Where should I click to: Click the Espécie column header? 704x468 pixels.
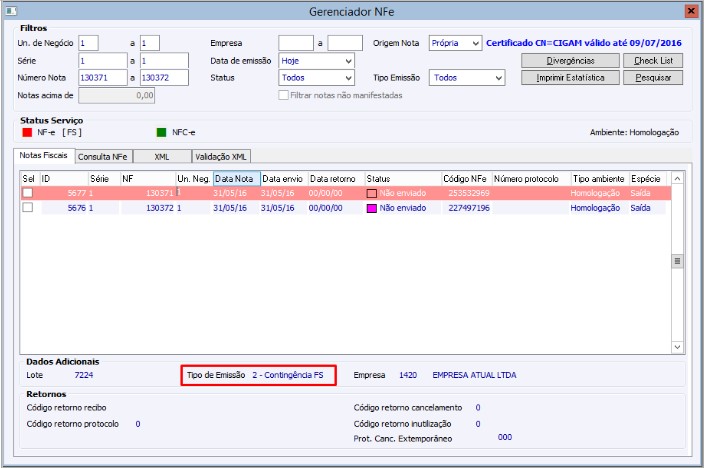click(648, 179)
